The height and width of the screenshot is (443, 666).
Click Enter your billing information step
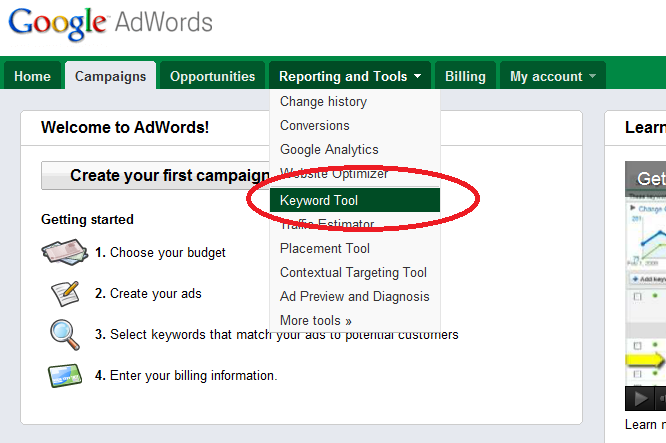(186, 375)
